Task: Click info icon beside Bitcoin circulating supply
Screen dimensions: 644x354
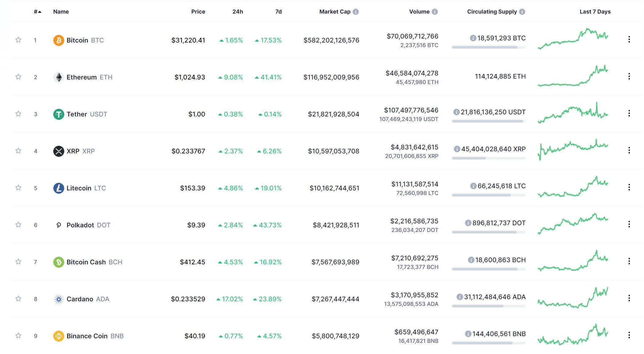Action: tap(473, 38)
